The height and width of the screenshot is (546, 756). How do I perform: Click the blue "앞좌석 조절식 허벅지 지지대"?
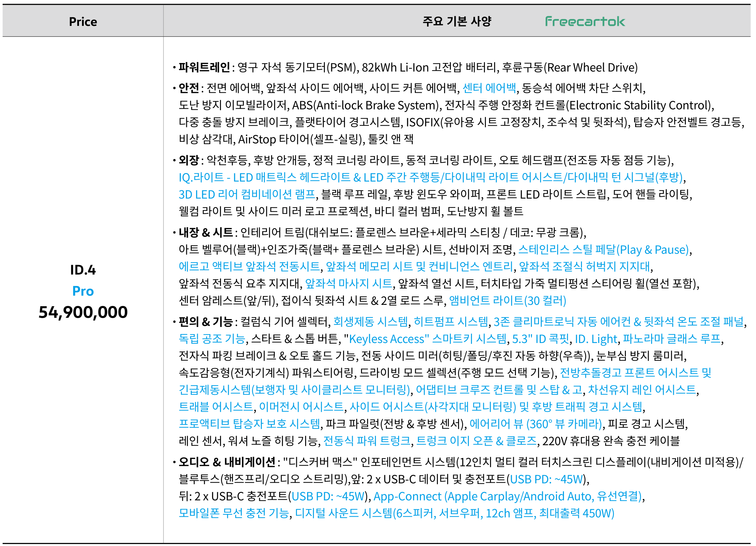584,266
